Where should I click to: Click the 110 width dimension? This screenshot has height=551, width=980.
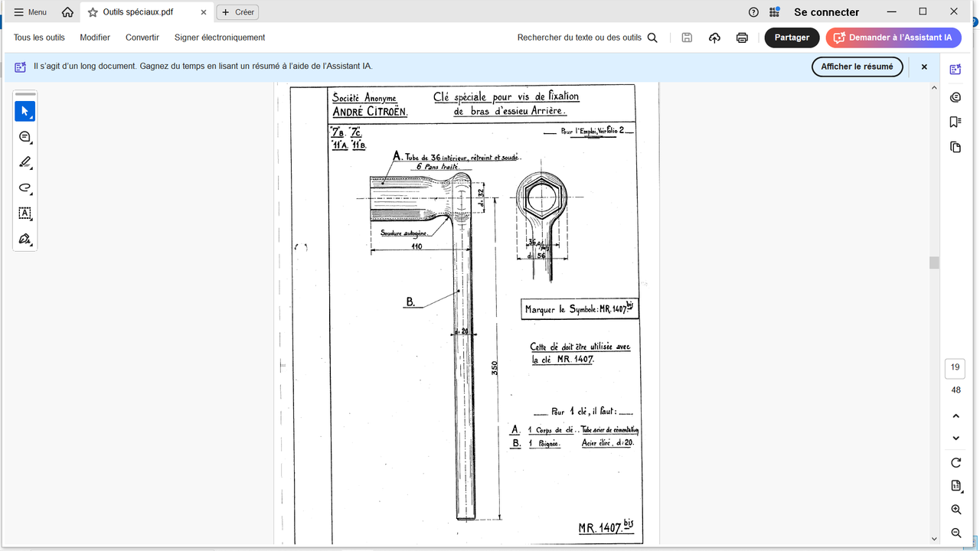coord(416,246)
